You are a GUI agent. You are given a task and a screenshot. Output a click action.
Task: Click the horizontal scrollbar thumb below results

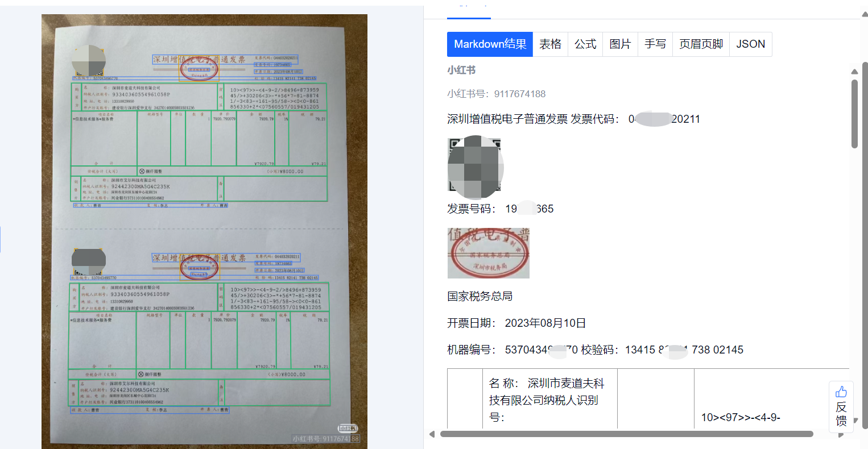626,434
